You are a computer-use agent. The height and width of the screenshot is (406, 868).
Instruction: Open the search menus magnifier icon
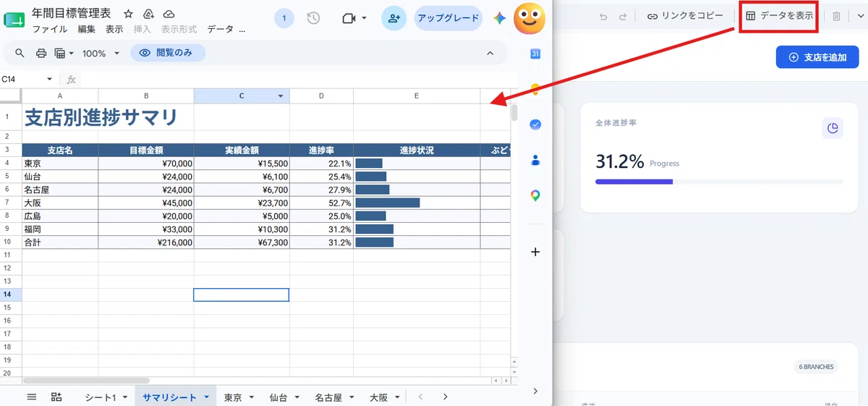tap(20, 53)
